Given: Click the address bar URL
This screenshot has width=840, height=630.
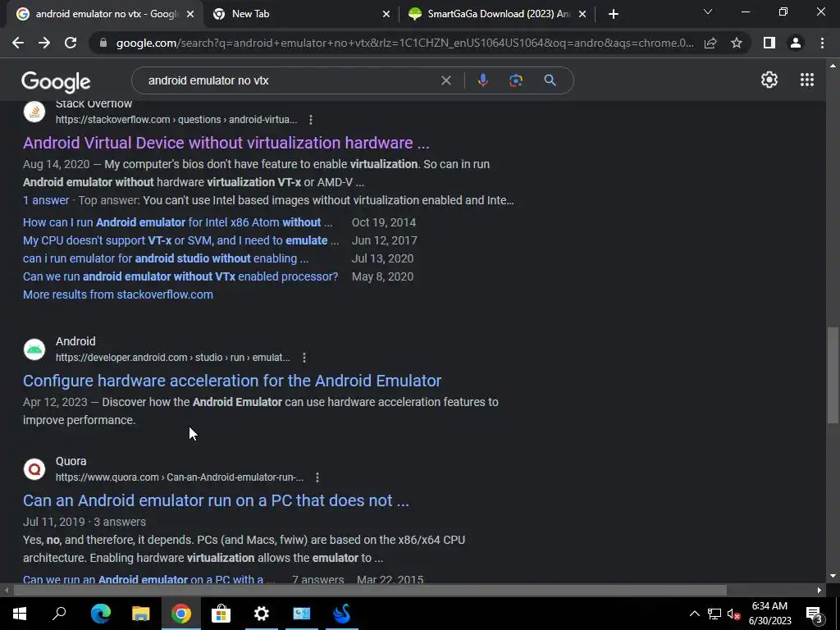Looking at the screenshot, I should [404, 43].
